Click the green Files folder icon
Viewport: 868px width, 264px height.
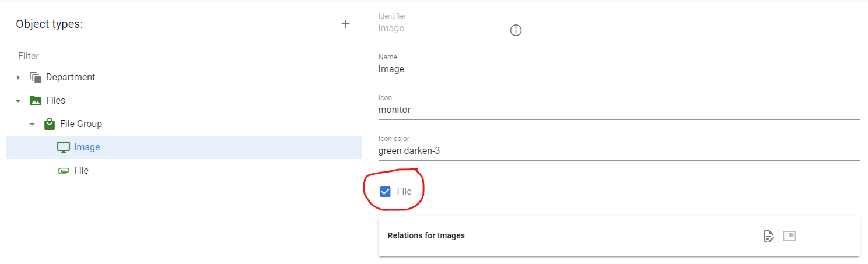pos(36,101)
